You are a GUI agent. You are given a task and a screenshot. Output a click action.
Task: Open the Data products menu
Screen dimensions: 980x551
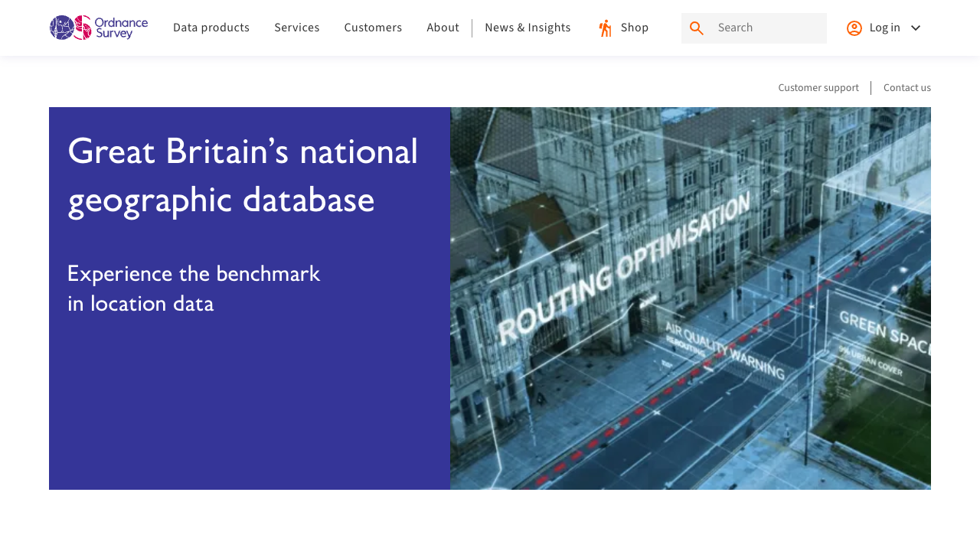click(211, 28)
